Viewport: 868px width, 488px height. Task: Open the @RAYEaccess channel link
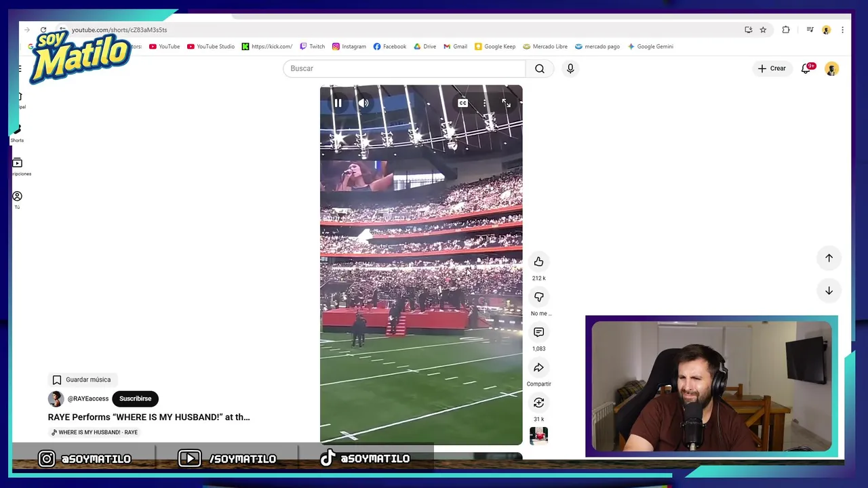(87, 399)
